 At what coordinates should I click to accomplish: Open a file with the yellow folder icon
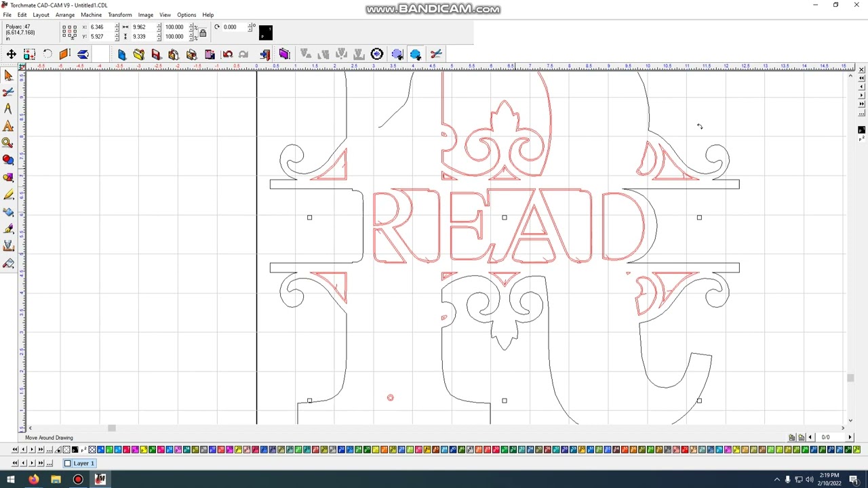[138, 54]
